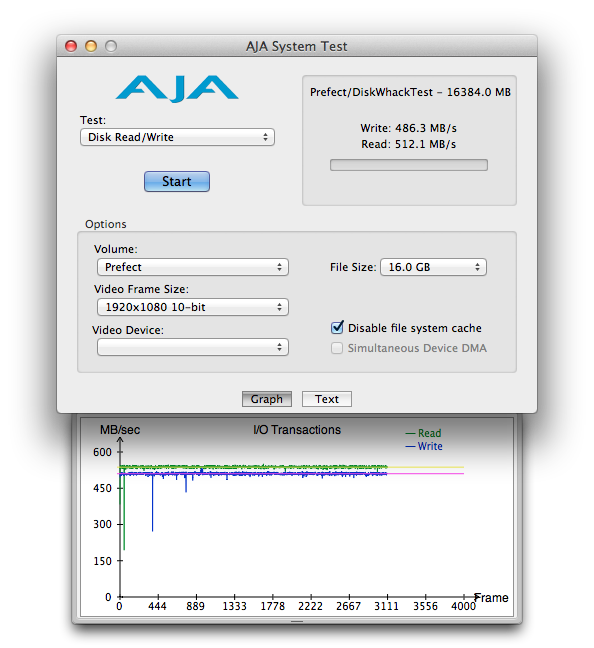Click the AJA System Test title bar text

(x=296, y=46)
